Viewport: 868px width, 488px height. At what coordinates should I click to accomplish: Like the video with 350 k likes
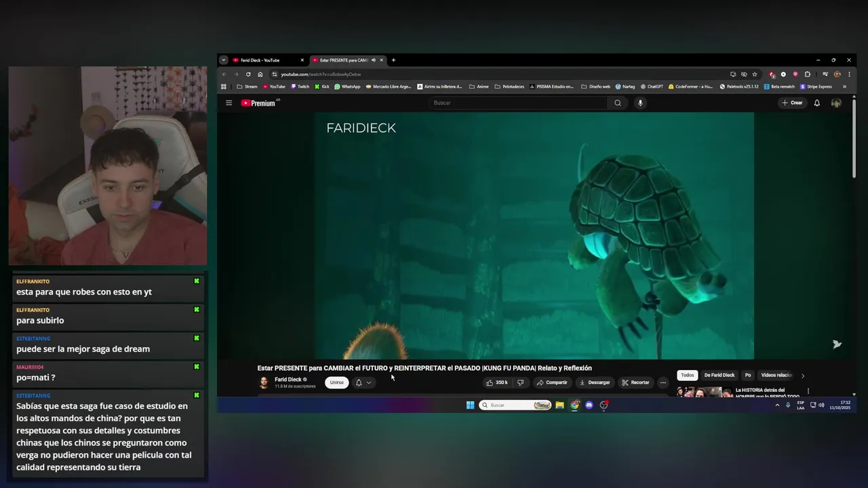(497, 382)
